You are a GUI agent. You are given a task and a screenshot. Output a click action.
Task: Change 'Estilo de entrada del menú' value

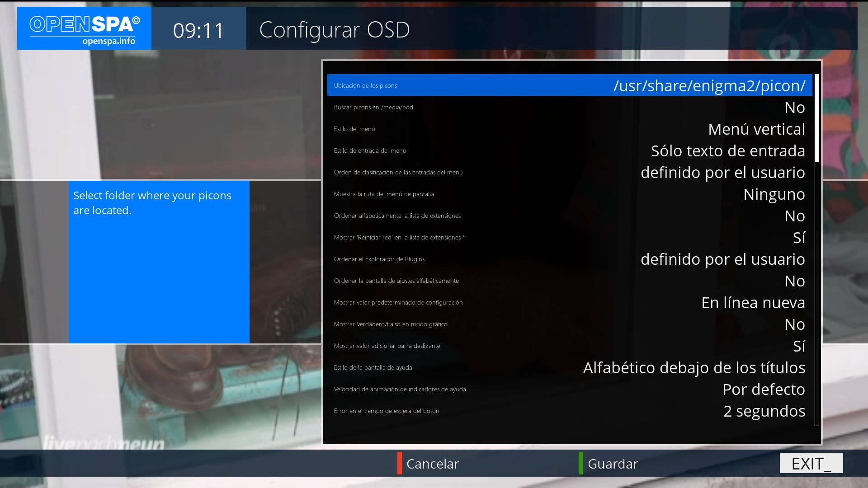pos(728,151)
